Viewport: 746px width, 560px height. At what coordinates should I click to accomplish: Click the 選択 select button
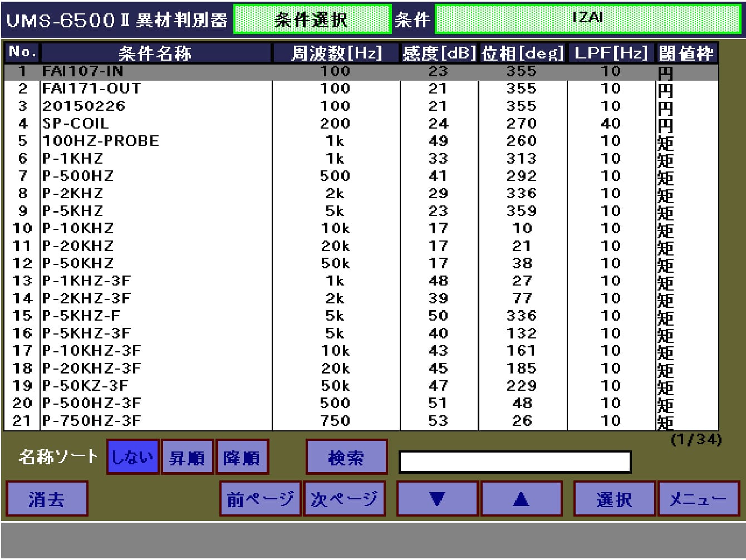click(614, 499)
